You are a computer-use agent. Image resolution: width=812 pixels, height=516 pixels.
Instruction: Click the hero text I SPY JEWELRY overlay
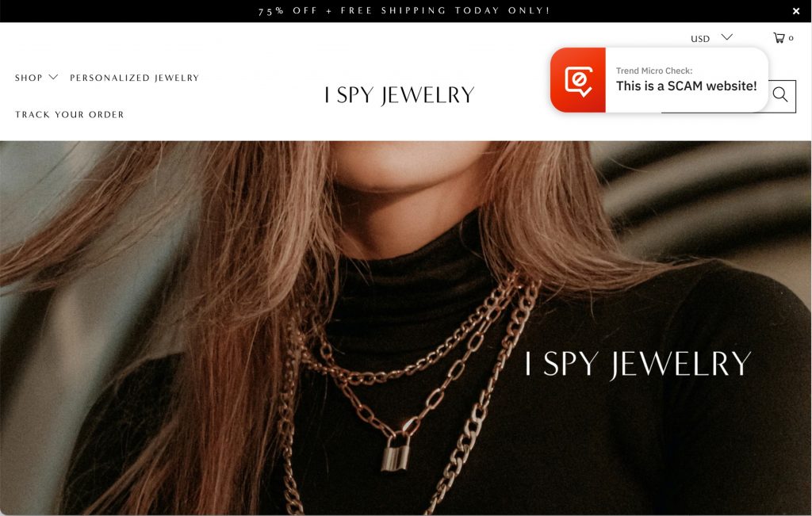638,365
